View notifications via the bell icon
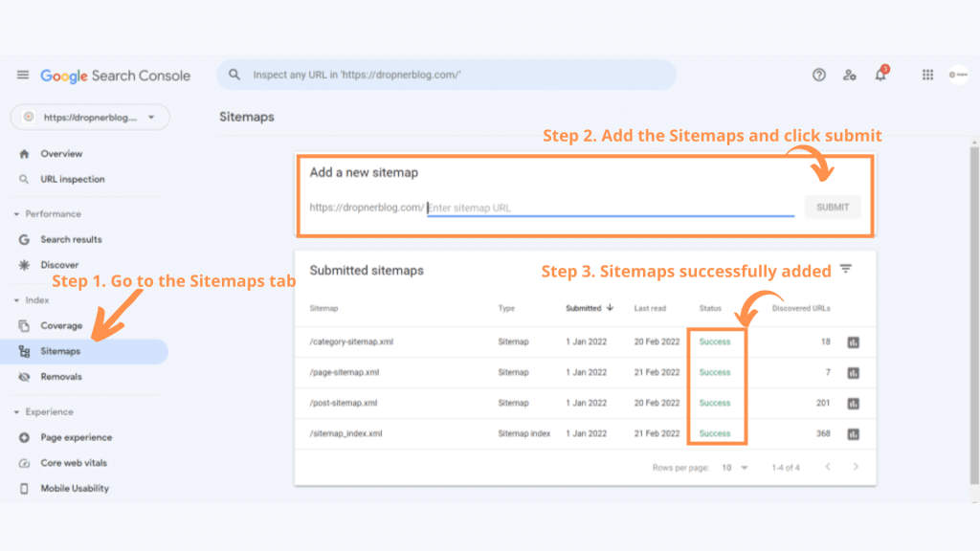Screen dimensions: 980x551 pos(880,75)
